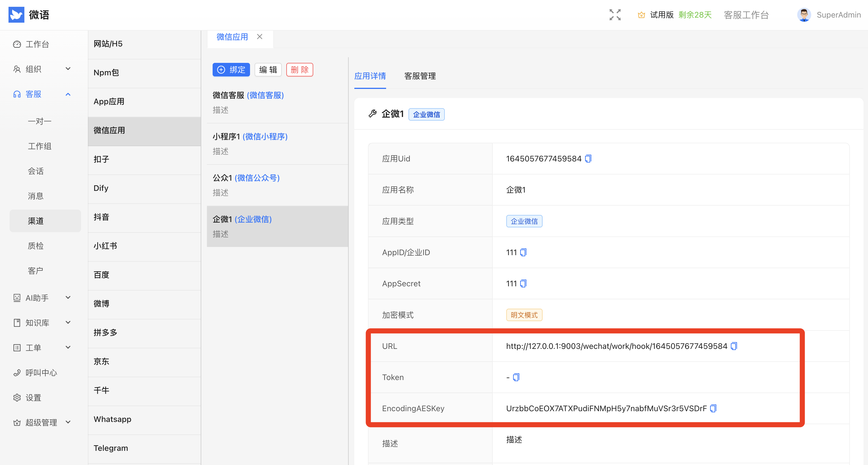
Task: Select 网站/H5 channel
Action: tap(144, 44)
